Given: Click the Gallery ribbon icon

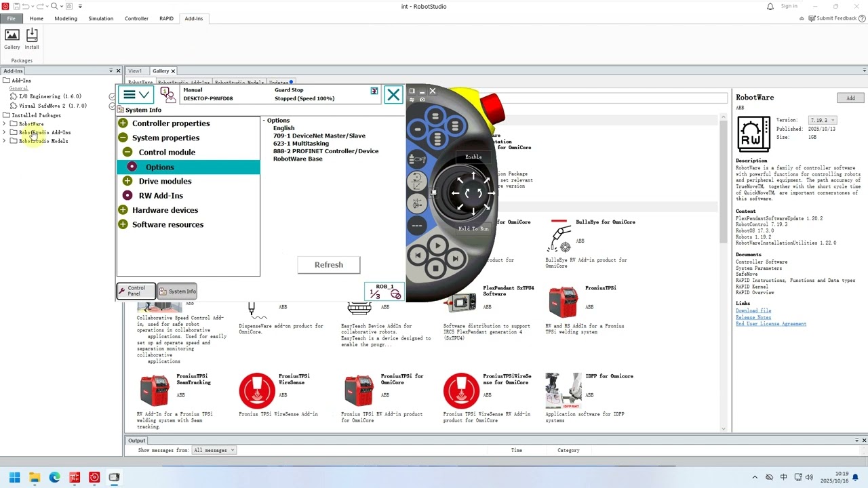Looking at the screenshot, I should coord(12,39).
